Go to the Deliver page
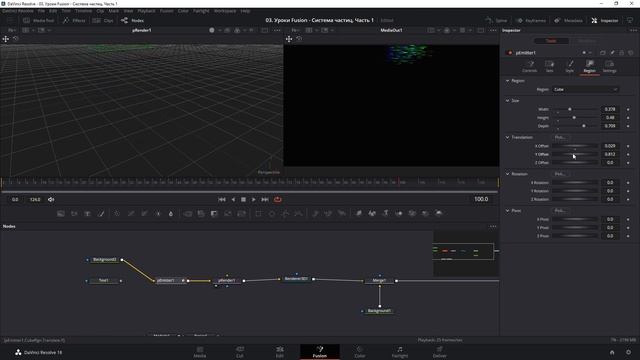This screenshot has width=640, height=360. (440, 352)
